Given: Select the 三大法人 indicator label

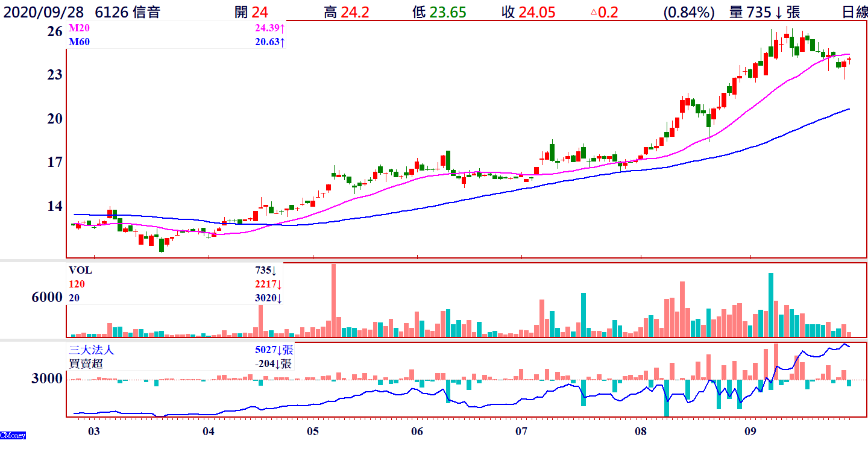Looking at the screenshot, I should pyautogui.click(x=91, y=350).
